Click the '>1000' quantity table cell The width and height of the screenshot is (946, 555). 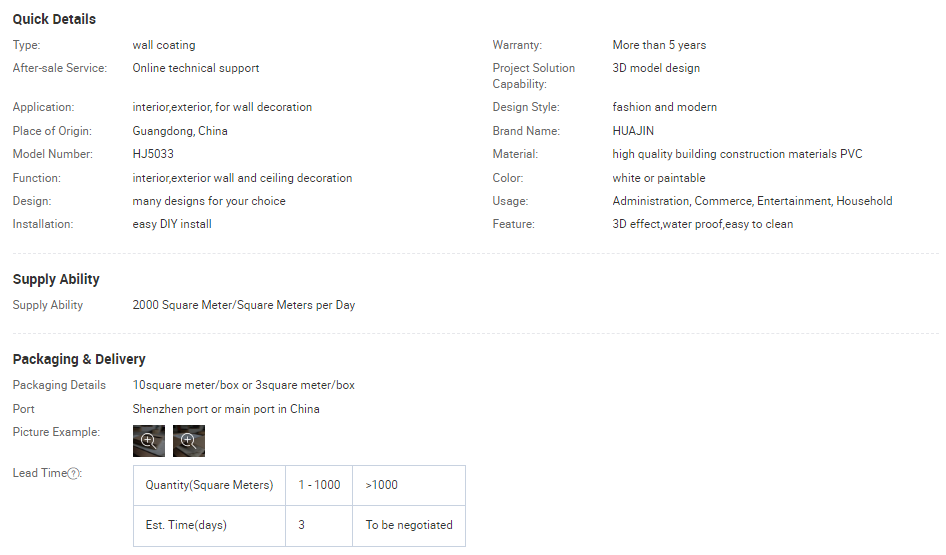click(381, 485)
